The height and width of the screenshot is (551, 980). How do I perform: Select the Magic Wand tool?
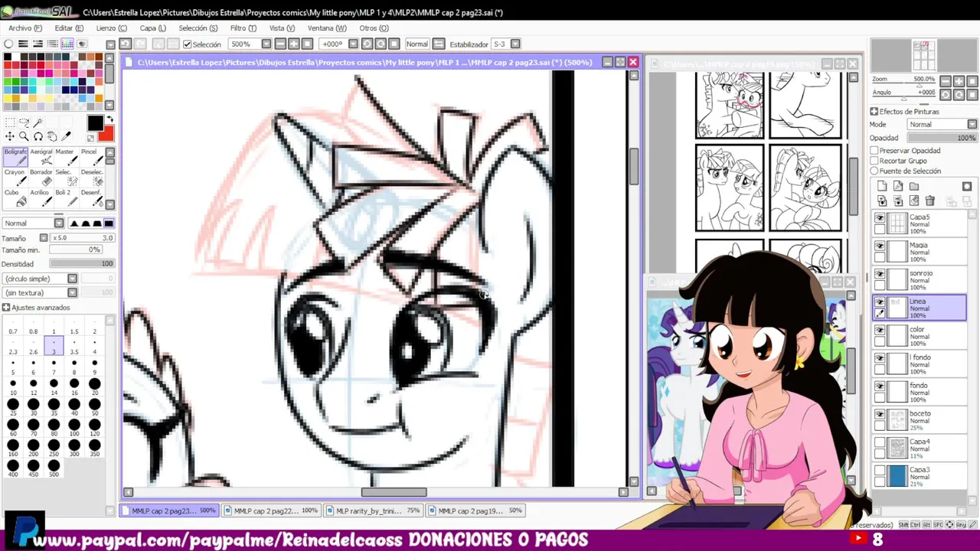tap(38, 123)
